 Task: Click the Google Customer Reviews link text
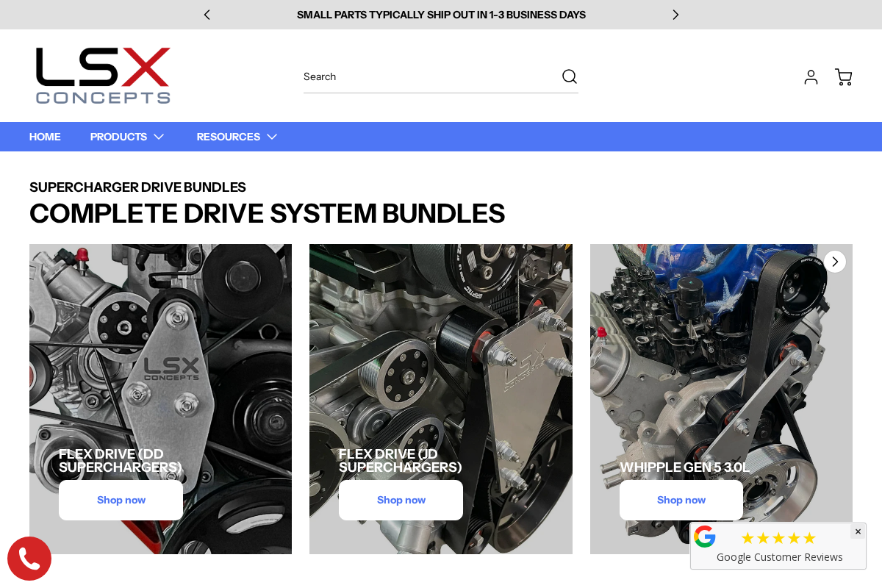[x=781, y=557]
